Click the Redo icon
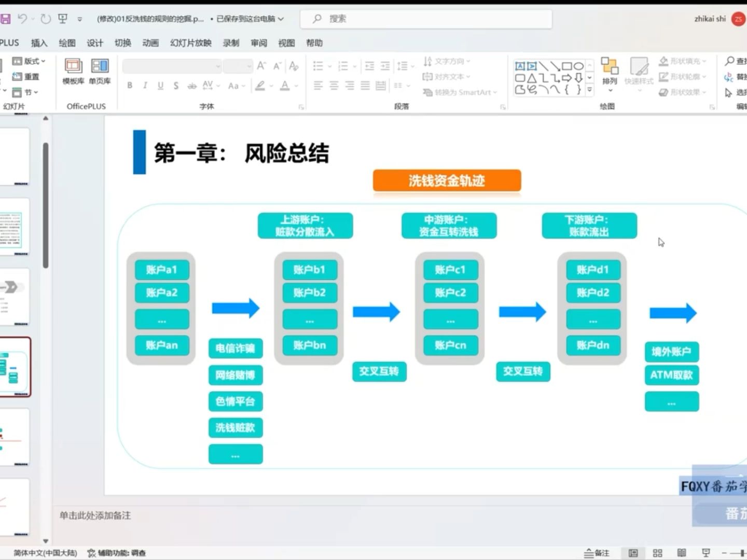The width and height of the screenshot is (747, 560). tap(46, 19)
